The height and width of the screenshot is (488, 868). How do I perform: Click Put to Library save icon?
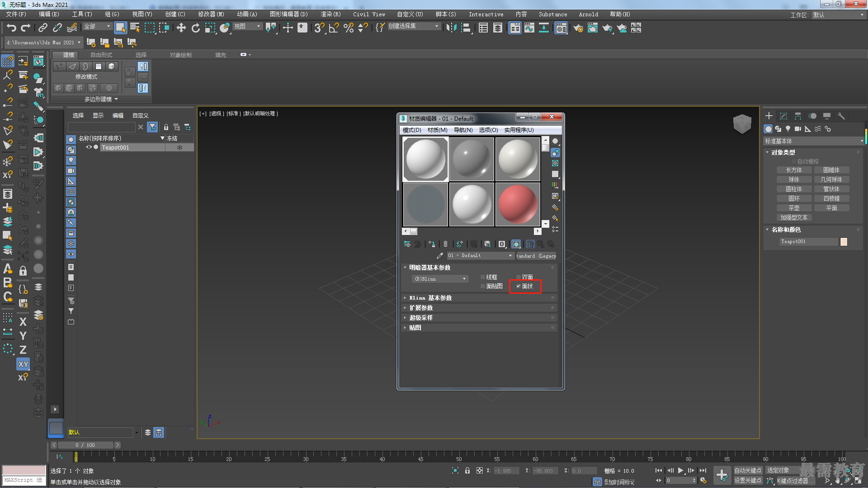[x=487, y=244]
